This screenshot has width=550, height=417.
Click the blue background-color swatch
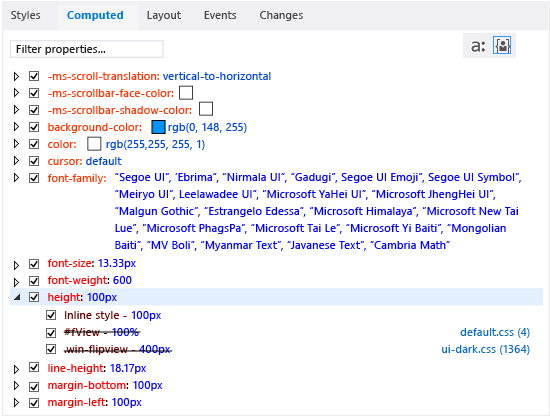tap(158, 127)
